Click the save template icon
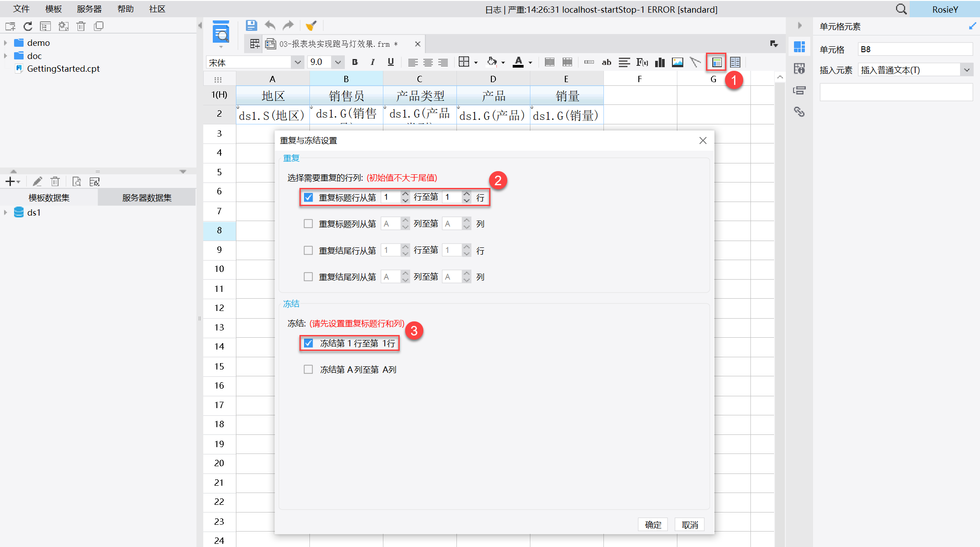Screen dimensions: 980x547 coord(251,25)
